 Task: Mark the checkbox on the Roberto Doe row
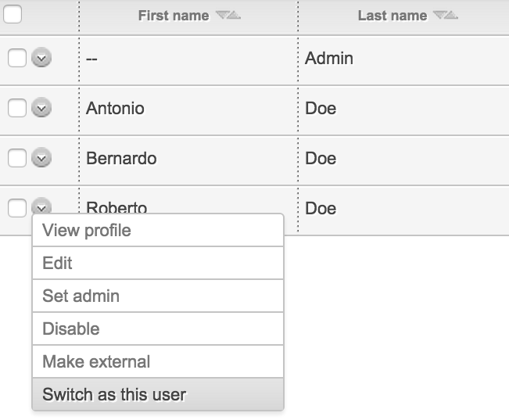tap(17, 208)
